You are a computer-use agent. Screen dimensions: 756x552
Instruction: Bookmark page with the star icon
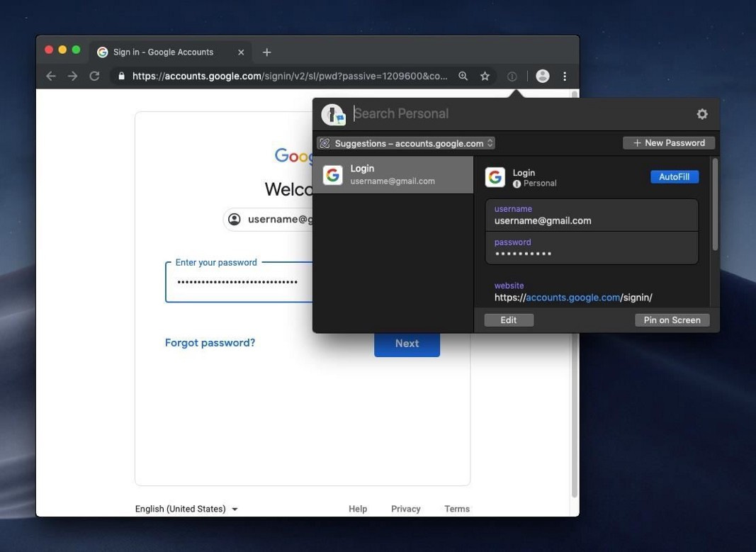click(485, 76)
